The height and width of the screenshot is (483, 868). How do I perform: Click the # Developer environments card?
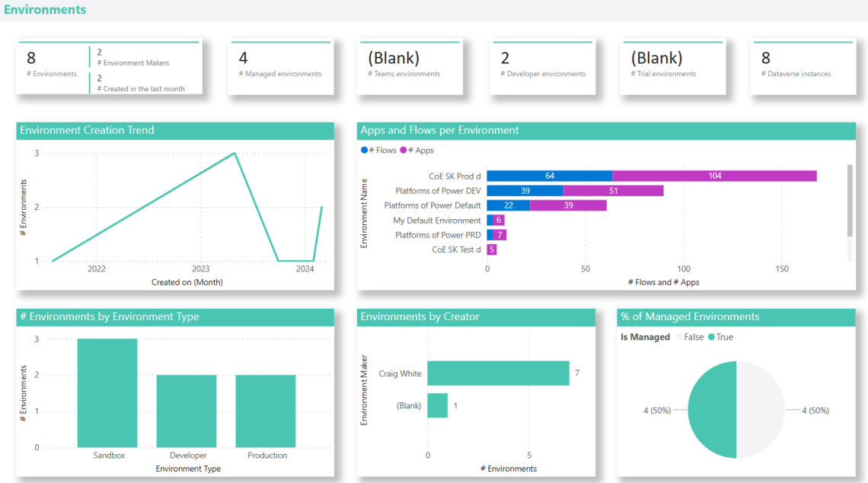tap(543, 66)
